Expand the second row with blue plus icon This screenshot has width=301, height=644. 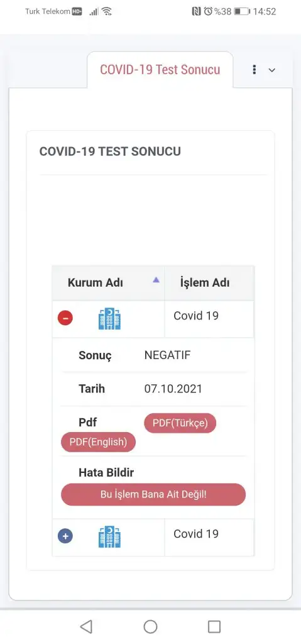coord(65,536)
